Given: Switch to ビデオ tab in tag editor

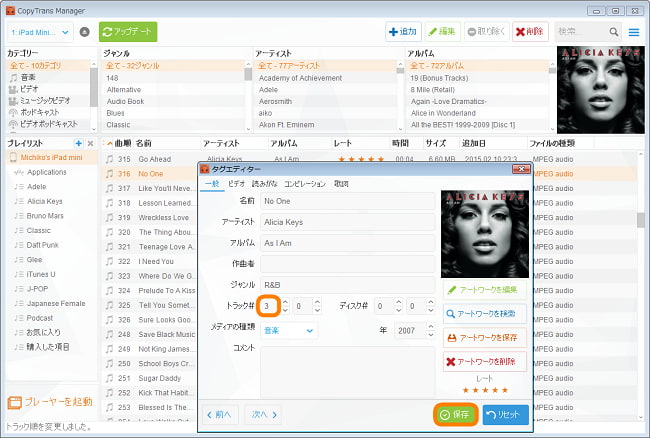Looking at the screenshot, I should 236,184.
